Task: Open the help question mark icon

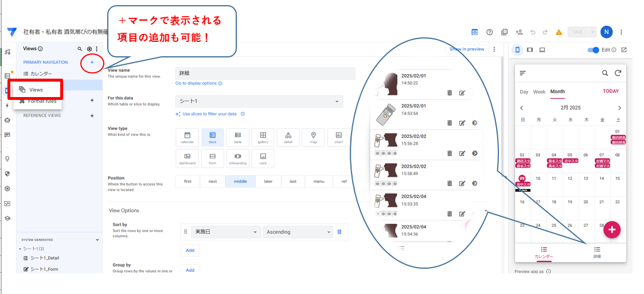Action: (x=489, y=32)
